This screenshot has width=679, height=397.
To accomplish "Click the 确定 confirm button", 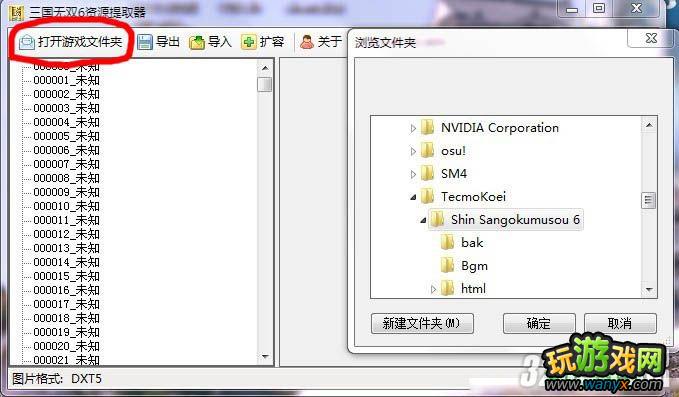I will (539, 323).
